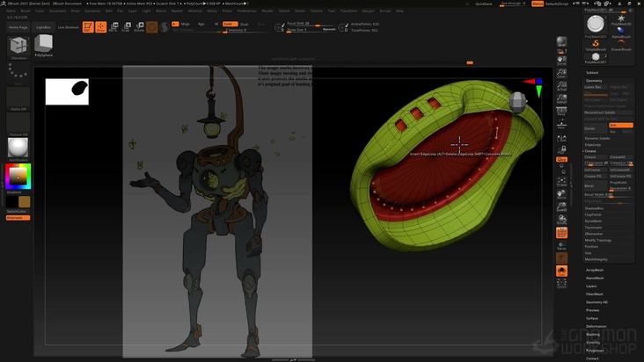Viewport: 644px width, 362px height.
Task: Open LightBox browser
Action: pyautogui.click(x=43, y=27)
